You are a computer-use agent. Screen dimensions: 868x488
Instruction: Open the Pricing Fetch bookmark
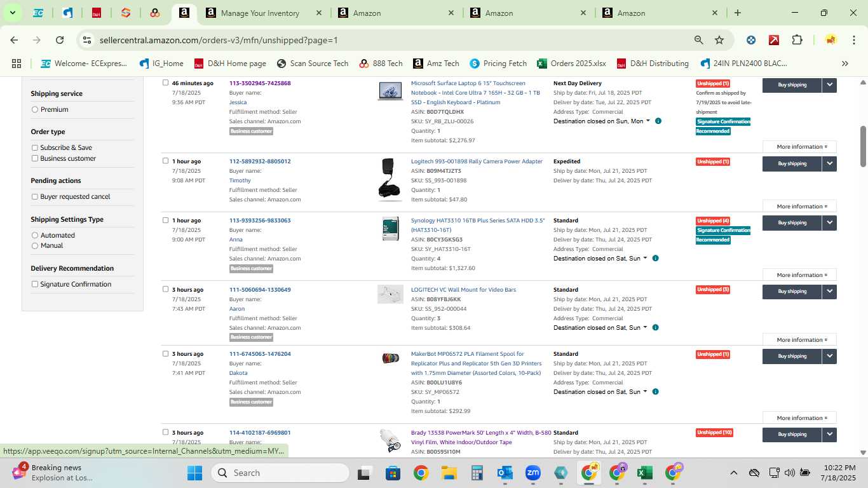tap(498, 64)
